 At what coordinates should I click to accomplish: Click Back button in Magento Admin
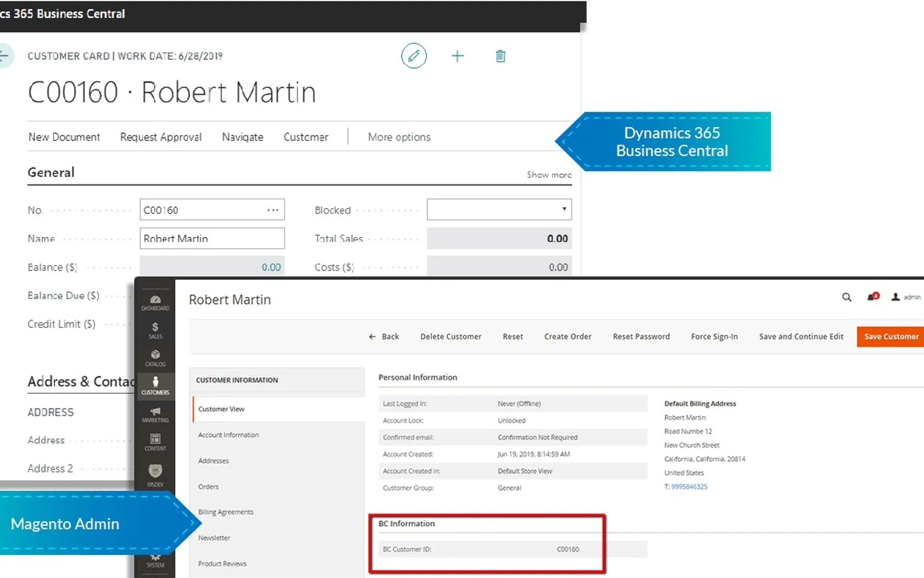pos(384,336)
